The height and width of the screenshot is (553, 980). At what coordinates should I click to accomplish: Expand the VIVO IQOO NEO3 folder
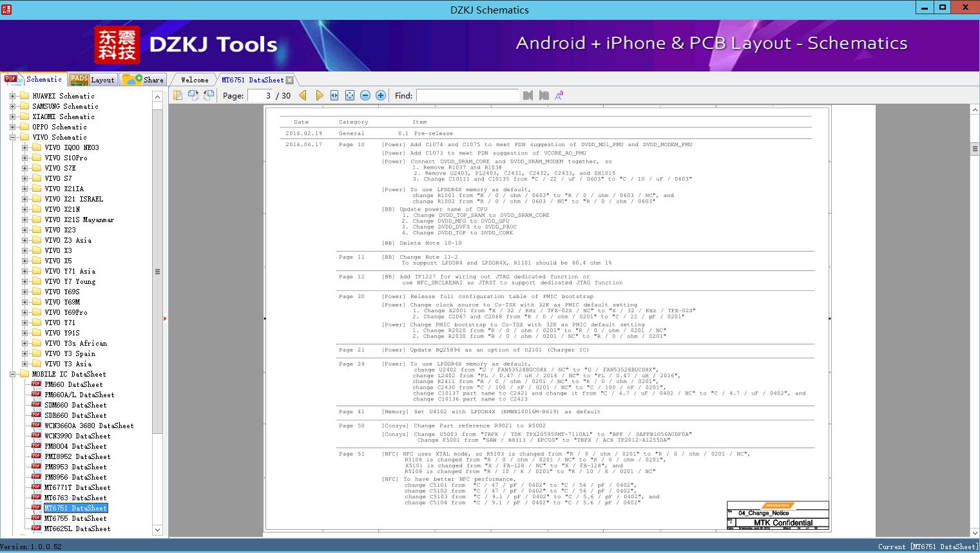24,147
